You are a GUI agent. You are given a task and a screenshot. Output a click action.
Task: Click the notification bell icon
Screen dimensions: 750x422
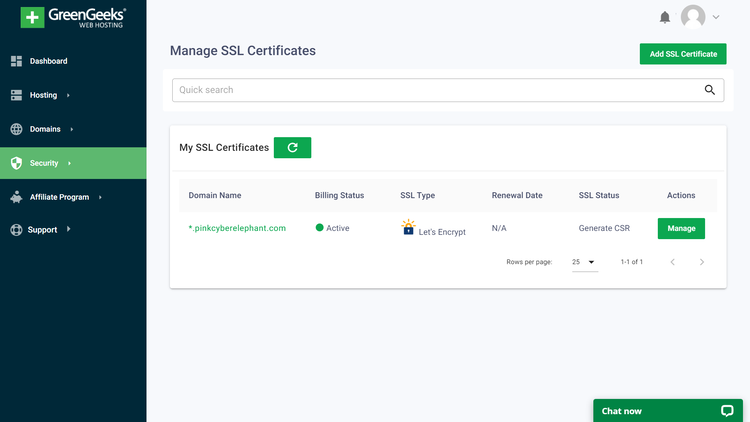(x=665, y=17)
